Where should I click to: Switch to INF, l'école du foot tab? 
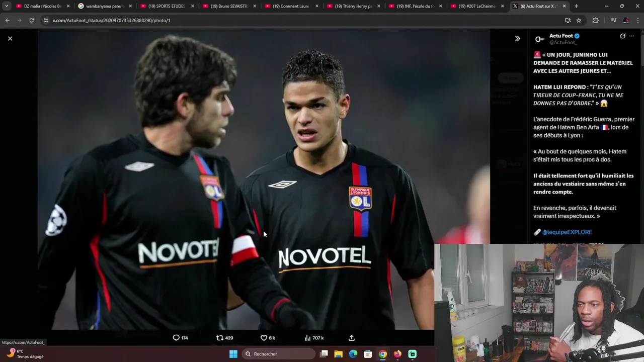pos(416,6)
